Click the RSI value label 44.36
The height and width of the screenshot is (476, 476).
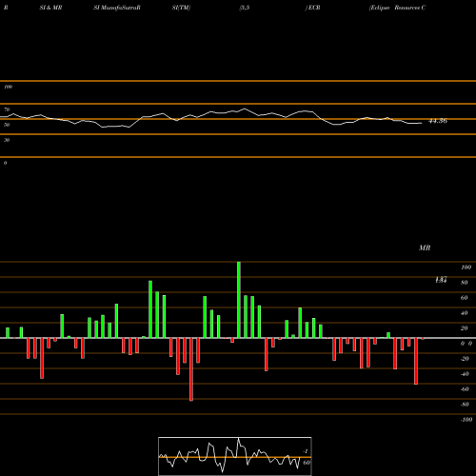pos(438,121)
